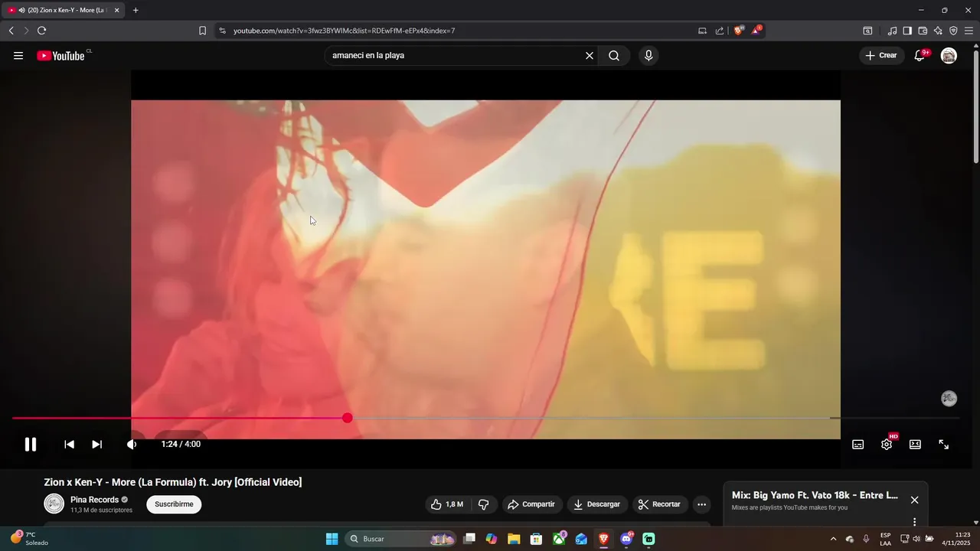Enter full screen mode
Image resolution: width=980 pixels, height=551 pixels.
click(x=944, y=445)
